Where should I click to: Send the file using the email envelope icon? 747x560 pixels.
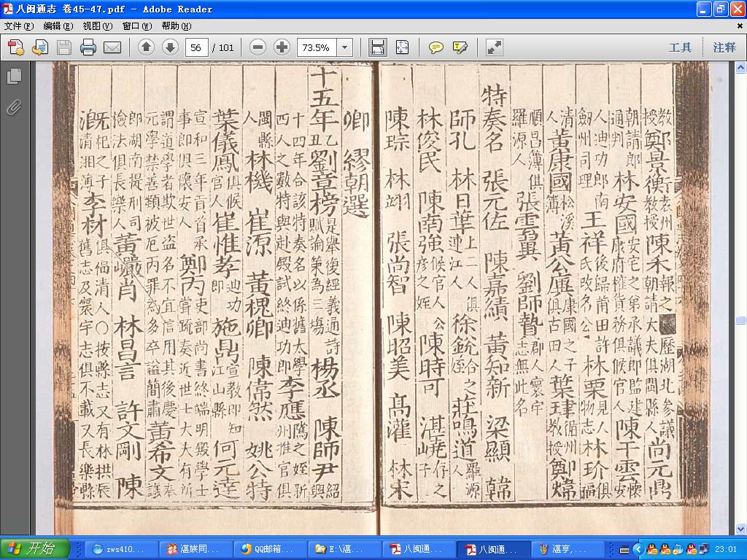112,47
